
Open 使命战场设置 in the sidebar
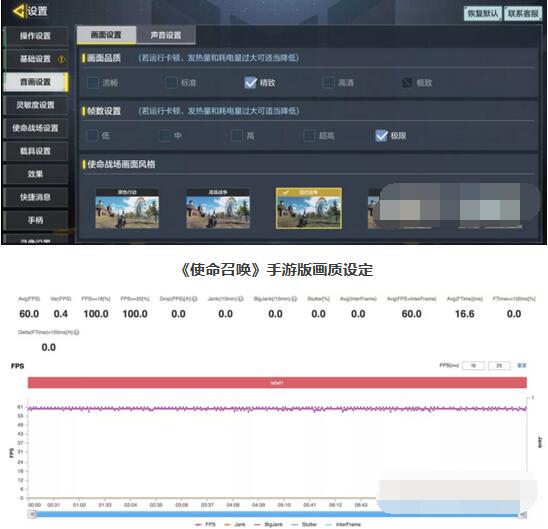click(35, 128)
